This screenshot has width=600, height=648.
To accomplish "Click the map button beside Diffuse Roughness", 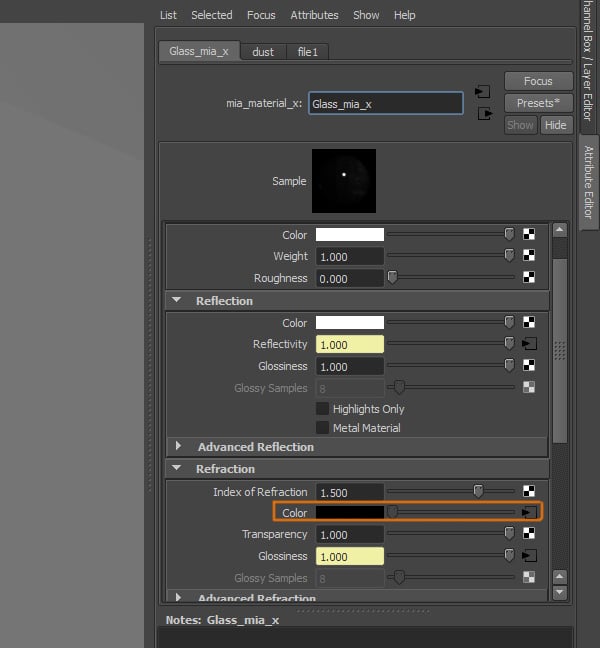I will coord(529,278).
